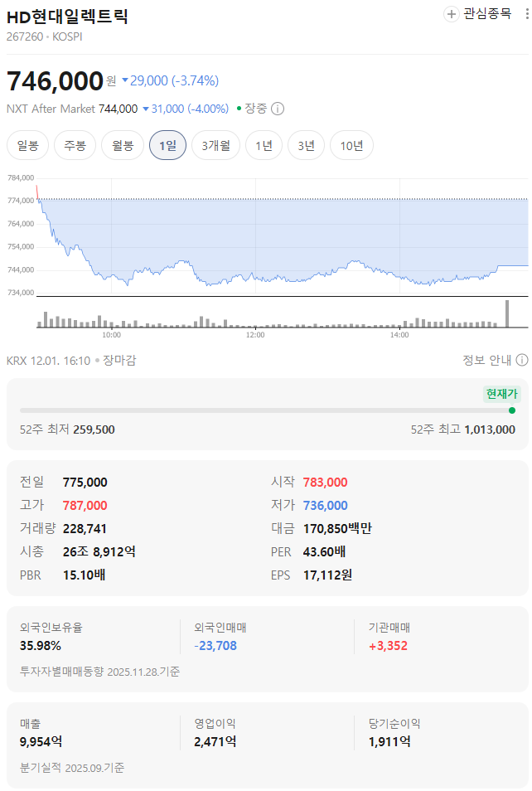Click the 전일 value 775,000

(x=85, y=482)
